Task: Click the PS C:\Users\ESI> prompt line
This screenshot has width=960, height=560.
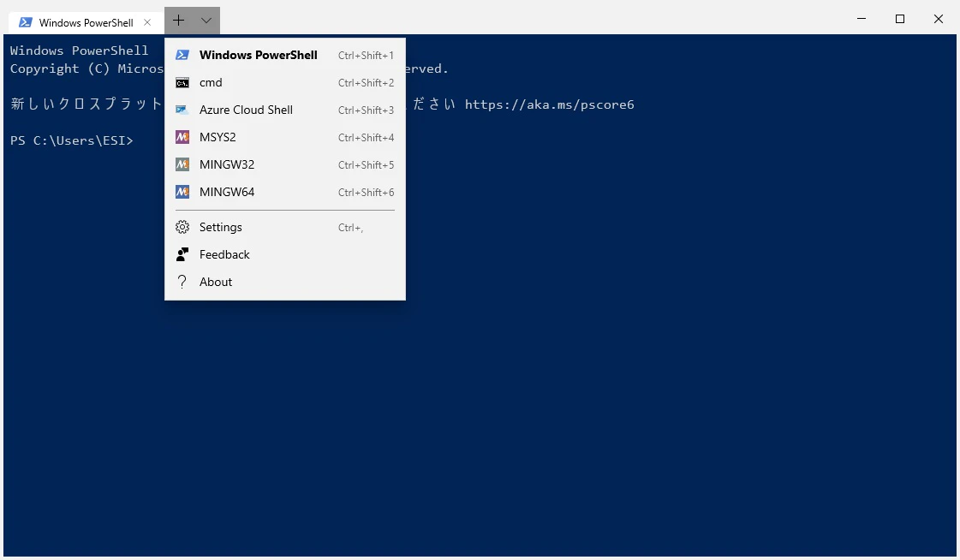Action: pyautogui.click(x=72, y=140)
